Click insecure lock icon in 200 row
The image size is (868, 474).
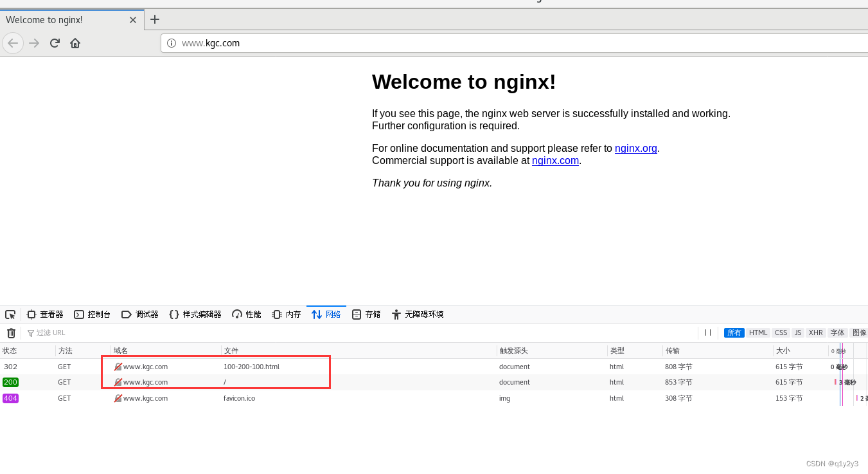[x=118, y=382]
